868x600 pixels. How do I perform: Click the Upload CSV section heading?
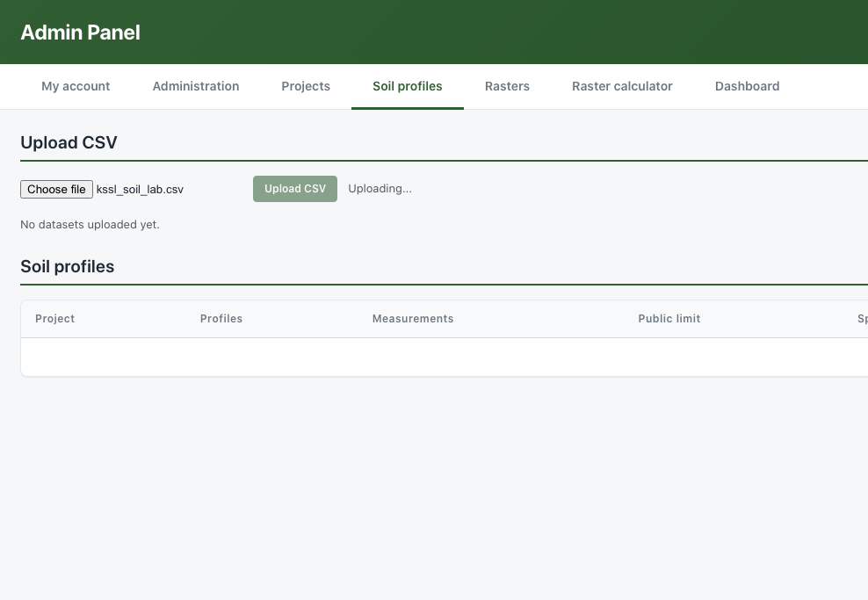click(69, 143)
